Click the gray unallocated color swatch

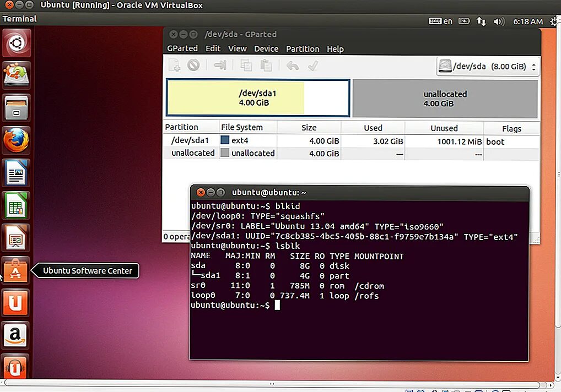(225, 153)
